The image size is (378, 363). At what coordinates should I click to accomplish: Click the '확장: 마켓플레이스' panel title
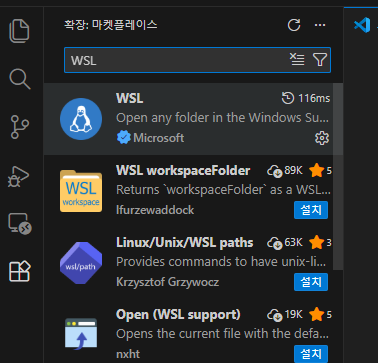pos(111,25)
